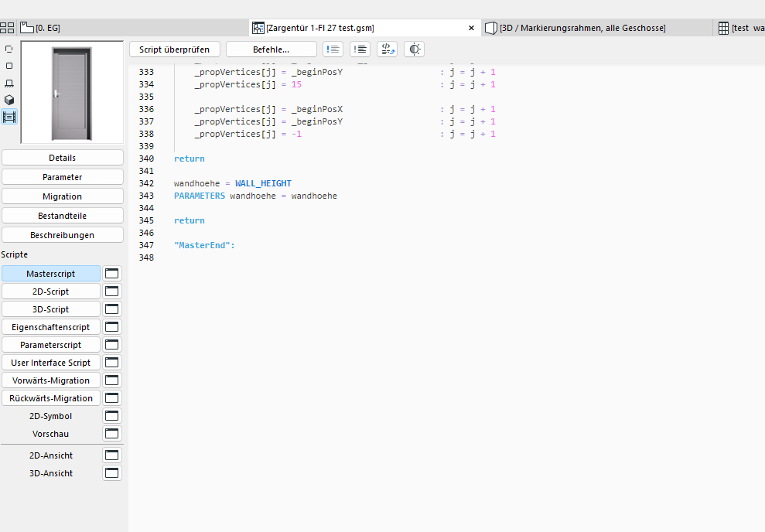Close the Zargentür 1-FI 27 test.gsm tab
765x532 pixels.
pyautogui.click(x=471, y=28)
